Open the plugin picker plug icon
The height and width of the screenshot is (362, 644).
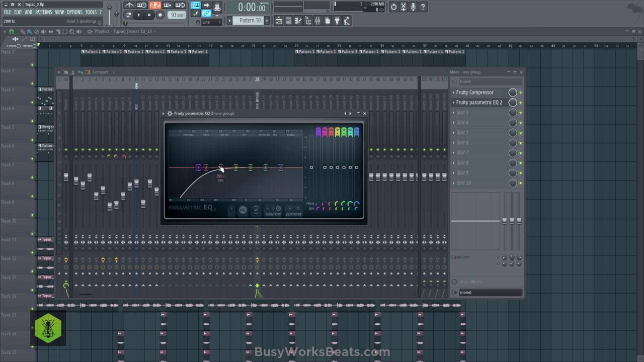coord(337,21)
